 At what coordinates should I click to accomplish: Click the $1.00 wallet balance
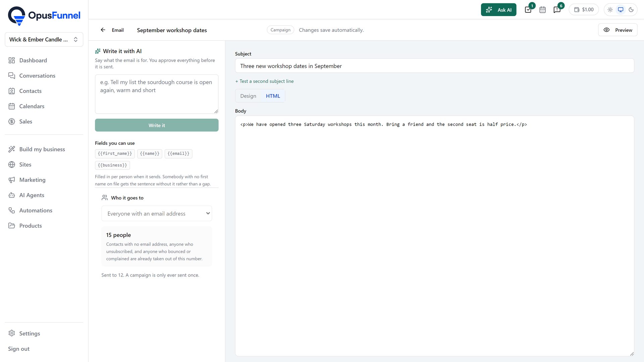(x=584, y=10)
